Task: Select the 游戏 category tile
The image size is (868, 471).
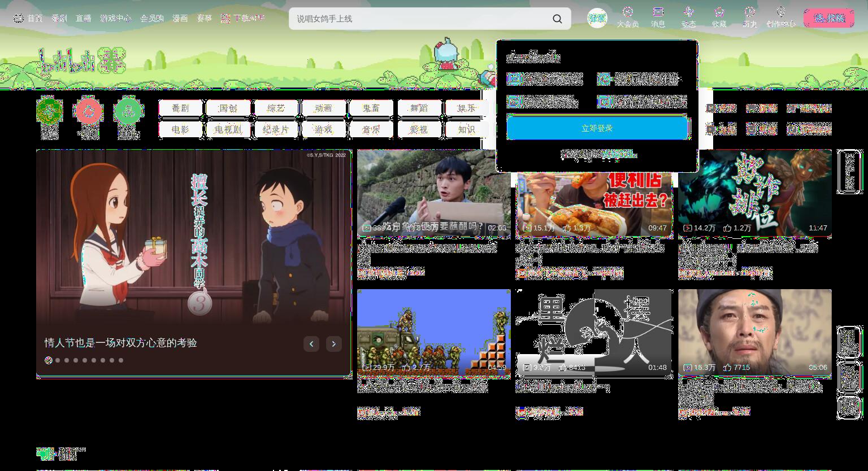Action: [x=323, y=129]
